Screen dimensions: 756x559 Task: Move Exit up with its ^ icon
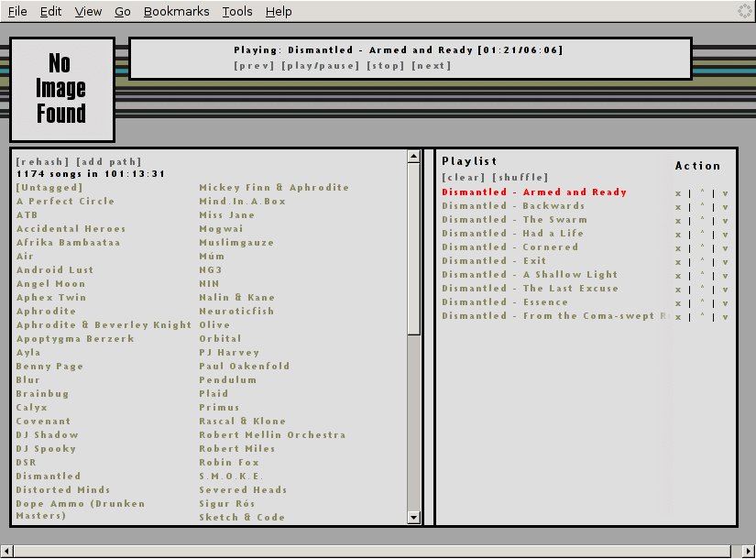pyautogui.click(x=702, y=261)
